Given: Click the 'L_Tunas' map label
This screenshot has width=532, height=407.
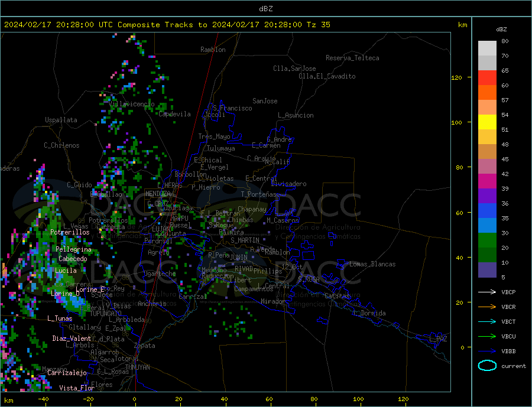Looking at the screenshot, I should (60, 318).
